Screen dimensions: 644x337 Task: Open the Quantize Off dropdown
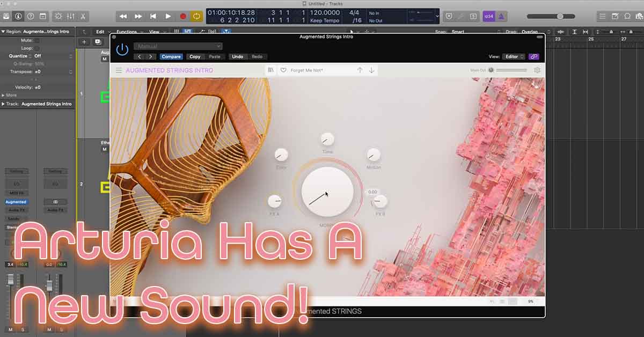point(53,56)
